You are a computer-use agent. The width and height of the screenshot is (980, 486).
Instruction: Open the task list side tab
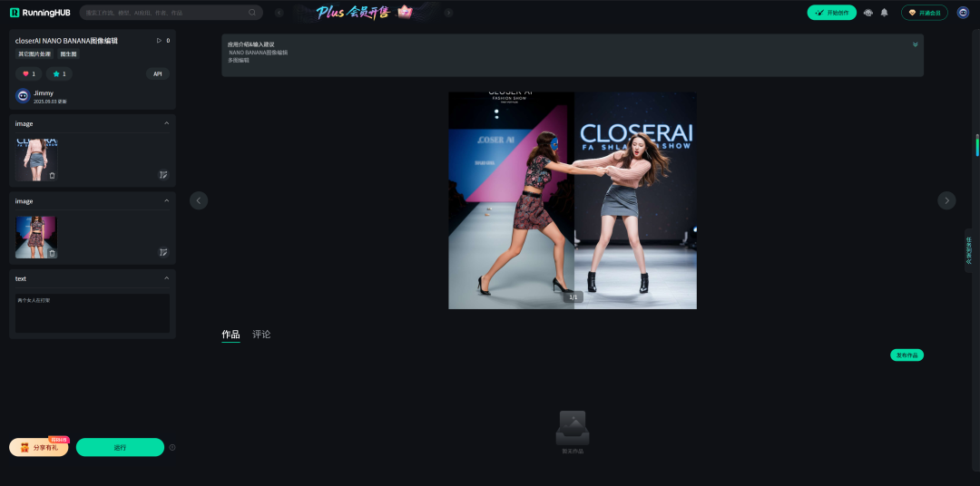[969, 250]
